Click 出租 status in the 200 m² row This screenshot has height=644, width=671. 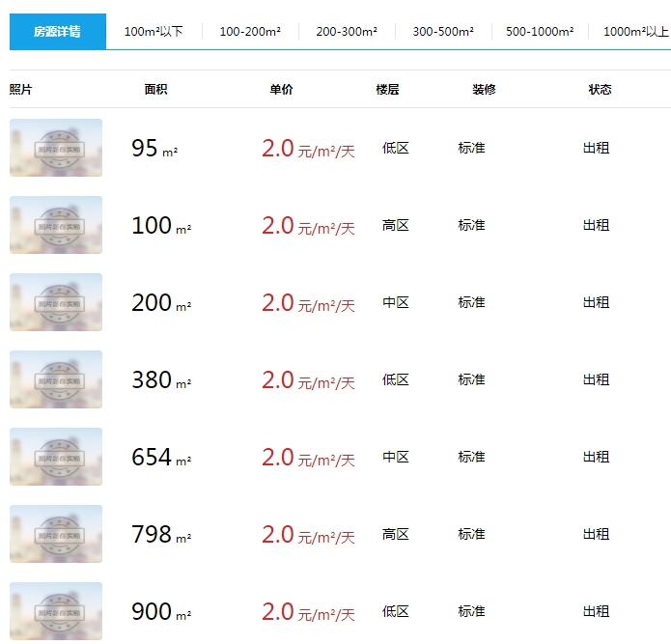pyautogui.click(x=596, y=302)
